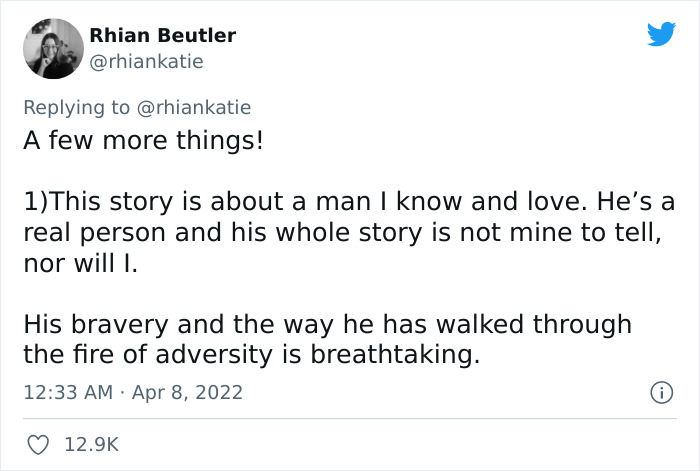The height and width of the screenshot is (471, 700).
Task: Open the tweet info circle icon
Action: [x=659, y=393]
